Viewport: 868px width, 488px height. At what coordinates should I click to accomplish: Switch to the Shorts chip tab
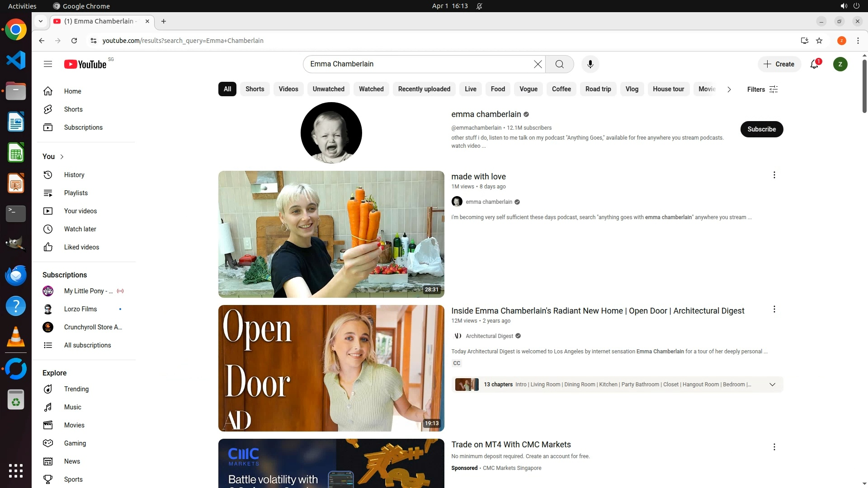[x=255, y=89]
